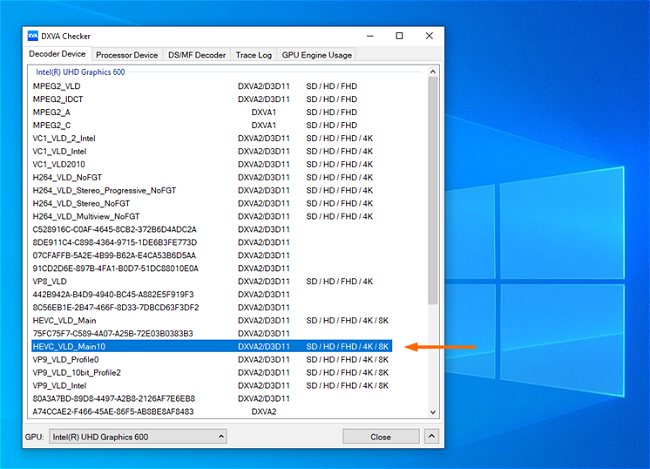
Task: Select the 75FC75F7-C589 GUID row
Action: [211, 333]
